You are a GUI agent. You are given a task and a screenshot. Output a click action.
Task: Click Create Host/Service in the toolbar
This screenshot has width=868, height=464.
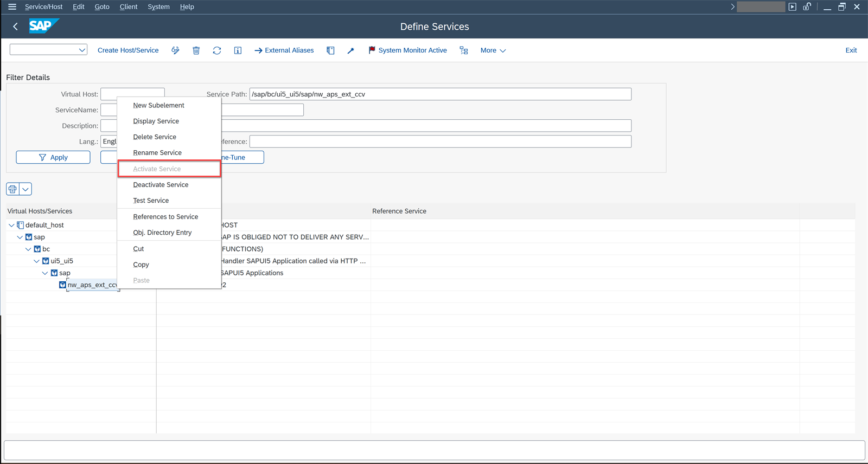128,50
